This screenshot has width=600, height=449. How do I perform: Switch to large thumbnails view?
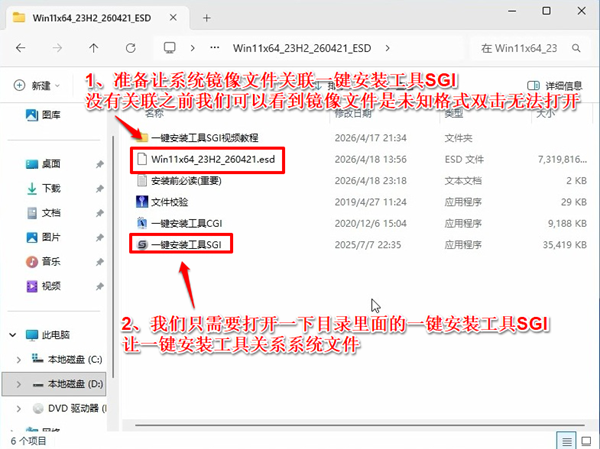point(586,441)
